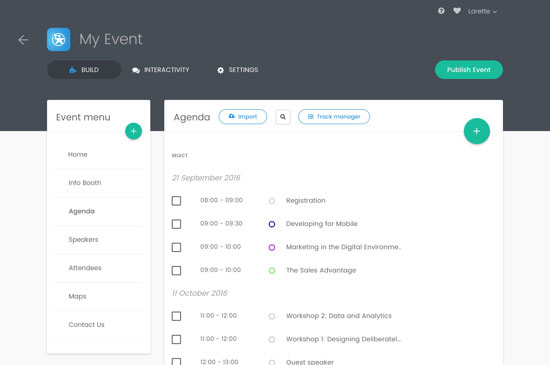Click the 08:00 - 09:00 time
This screenshot has height=365, width=550.
(x=221, y=200)
